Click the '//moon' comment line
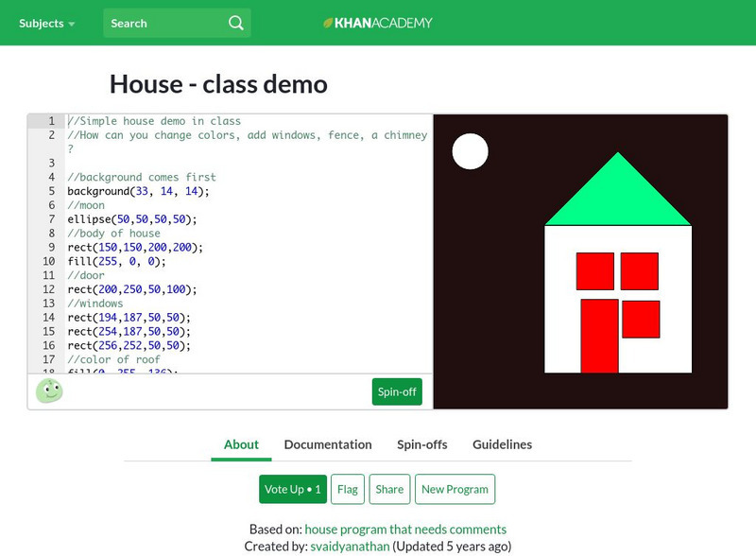Screen dimensions: 756x556 click(x=85, y=205)
